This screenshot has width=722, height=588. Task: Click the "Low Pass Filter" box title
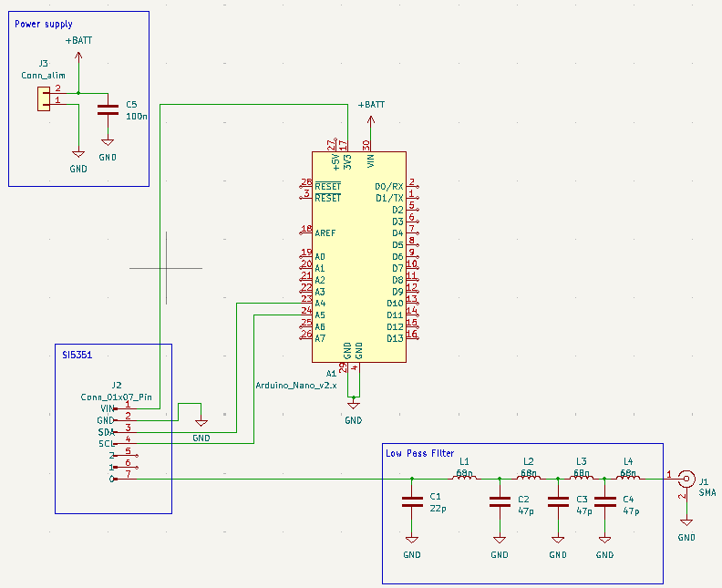point(420,454)
